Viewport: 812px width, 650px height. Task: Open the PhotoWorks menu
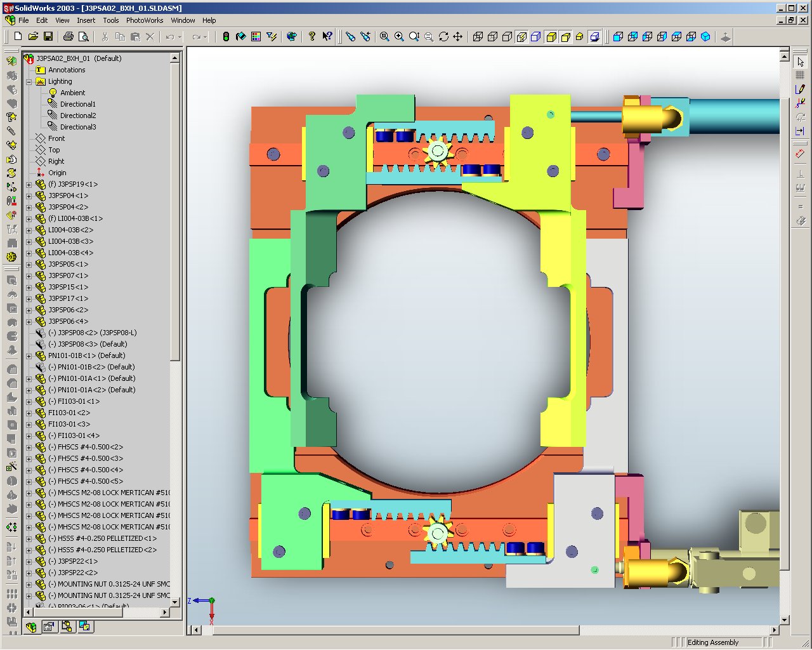point(144,20)
